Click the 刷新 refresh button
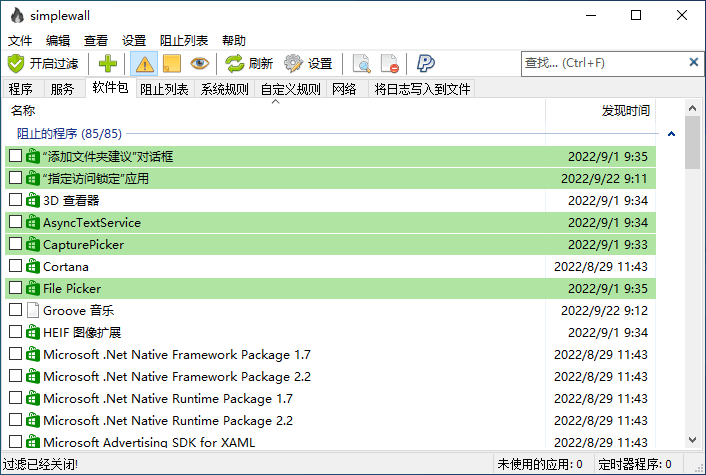Screen dimensions: 706x475 pyautogui.click(x=249, y=64)
